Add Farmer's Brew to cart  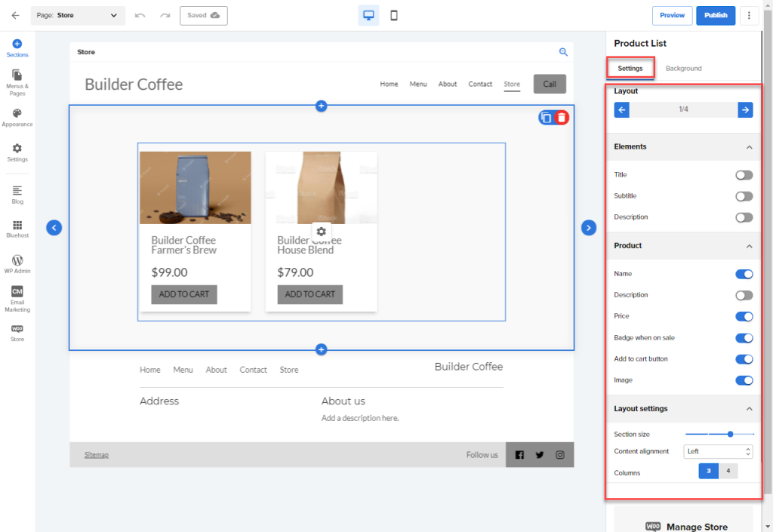184,294
